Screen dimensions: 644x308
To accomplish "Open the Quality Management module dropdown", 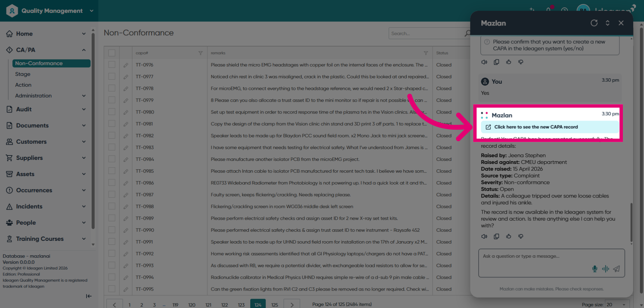I will (92, 11).
